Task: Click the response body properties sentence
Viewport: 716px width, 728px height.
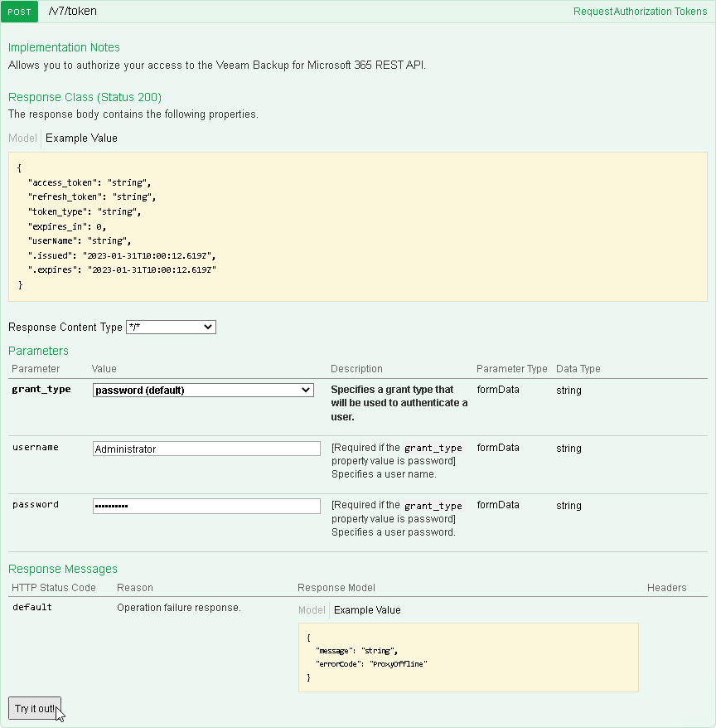Action: [133, 114]
